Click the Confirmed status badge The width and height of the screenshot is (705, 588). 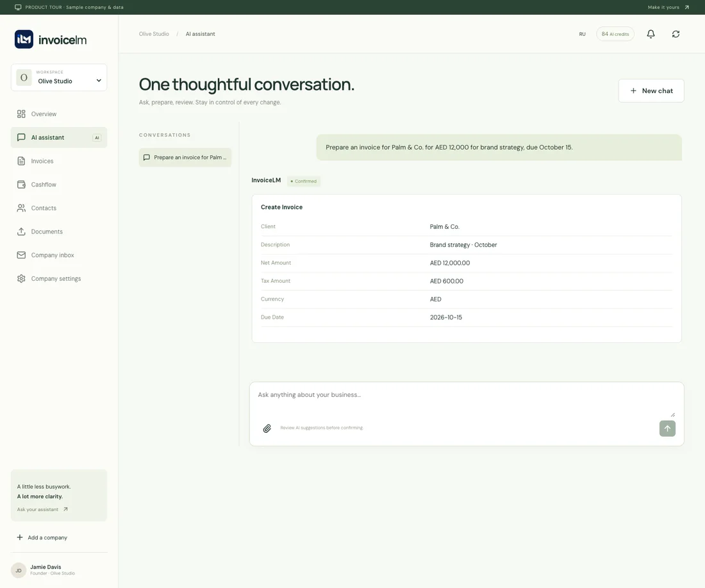point(304,181)
